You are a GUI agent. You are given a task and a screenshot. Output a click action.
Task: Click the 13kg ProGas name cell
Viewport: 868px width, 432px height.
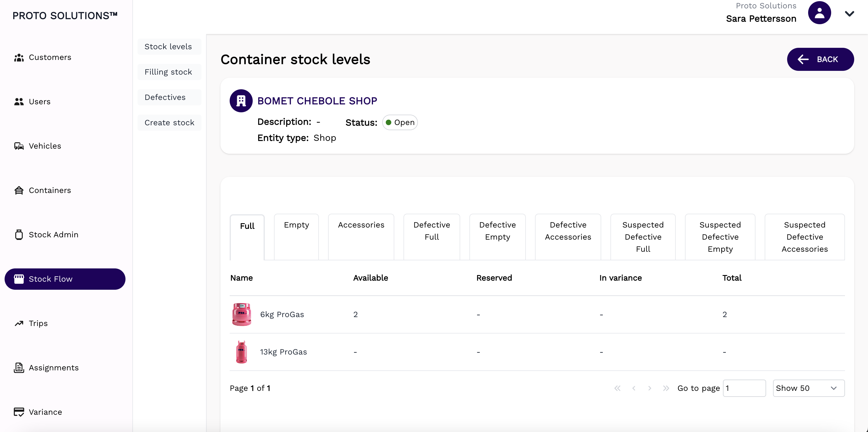pyautogui.click(x=283, y=352)
